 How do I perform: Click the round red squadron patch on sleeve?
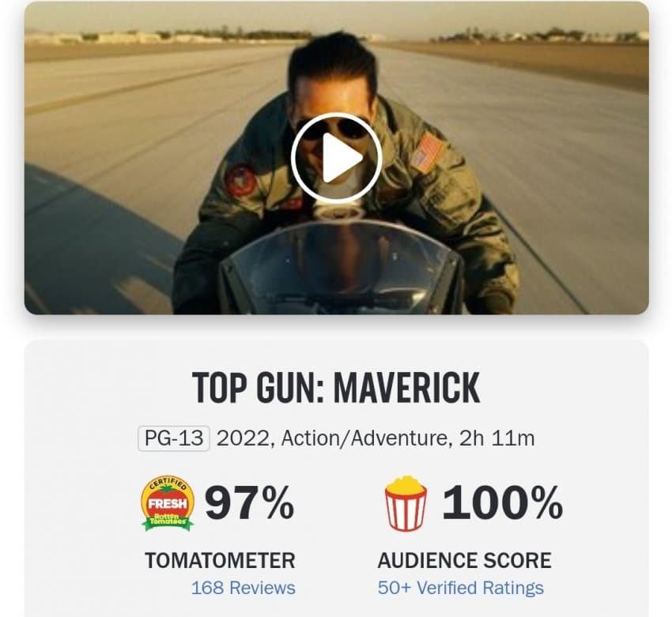242,180
